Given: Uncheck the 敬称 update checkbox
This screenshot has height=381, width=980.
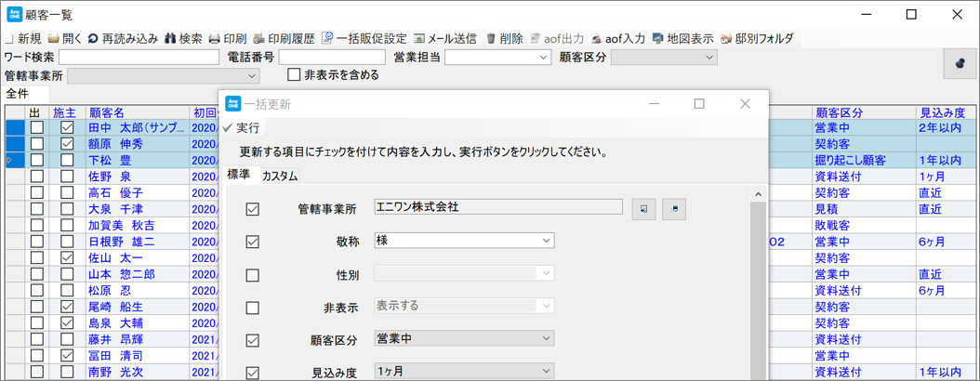Looking at the screenshot, I should click(x=253, y=242).
